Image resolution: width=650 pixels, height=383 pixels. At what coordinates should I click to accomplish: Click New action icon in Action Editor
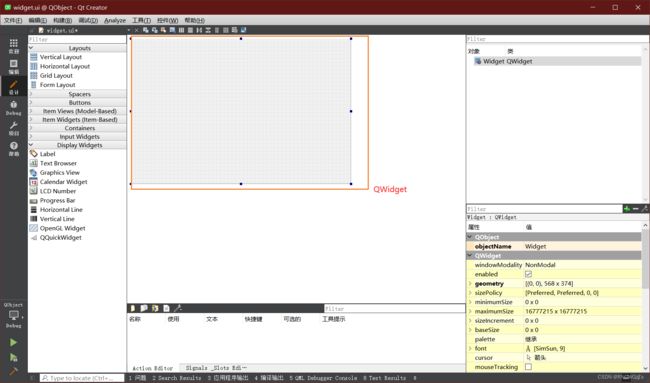click(x=133, y=308)
